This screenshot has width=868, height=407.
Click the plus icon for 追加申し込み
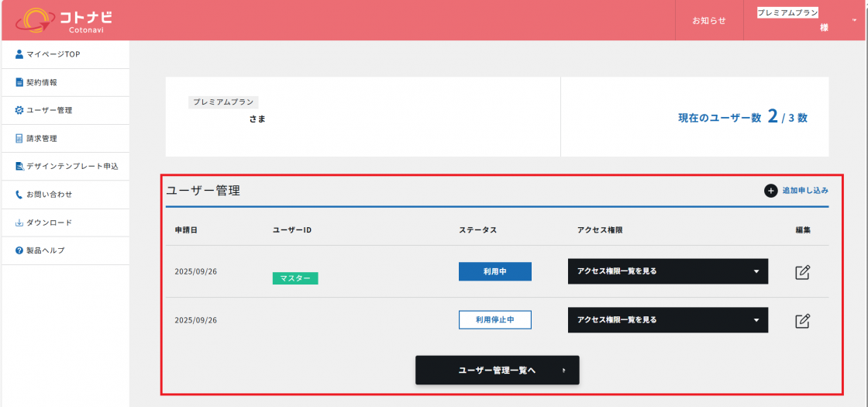tap(770, 191)
